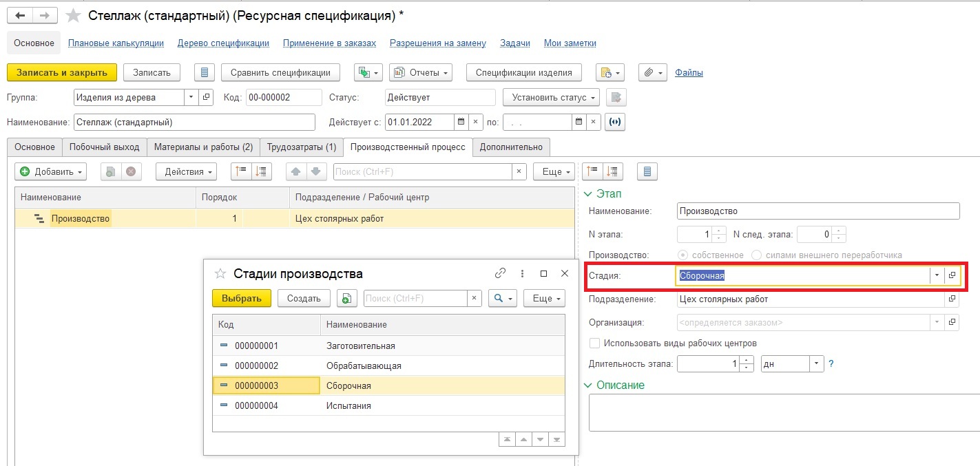Open calendar for Действует с date

461,123
